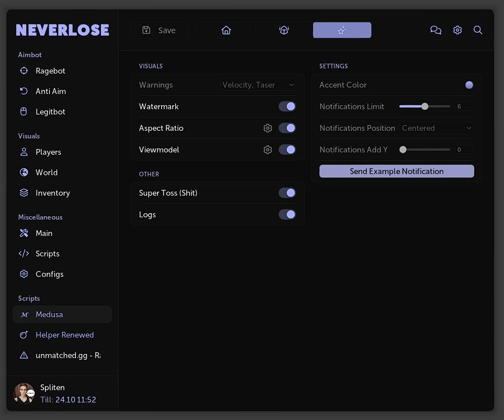Toggle the Logs switch

[x=287, y=214]
